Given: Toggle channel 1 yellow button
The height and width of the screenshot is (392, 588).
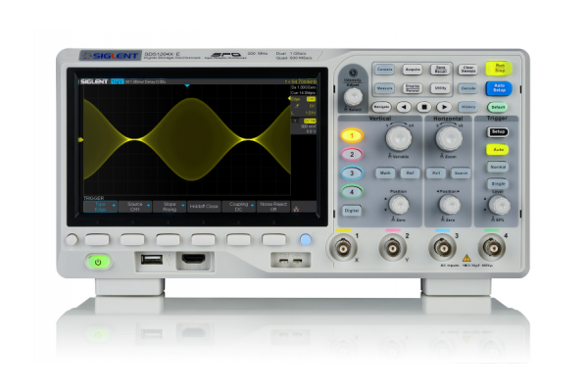Looking at the screenshot, I should coord(352,135).
